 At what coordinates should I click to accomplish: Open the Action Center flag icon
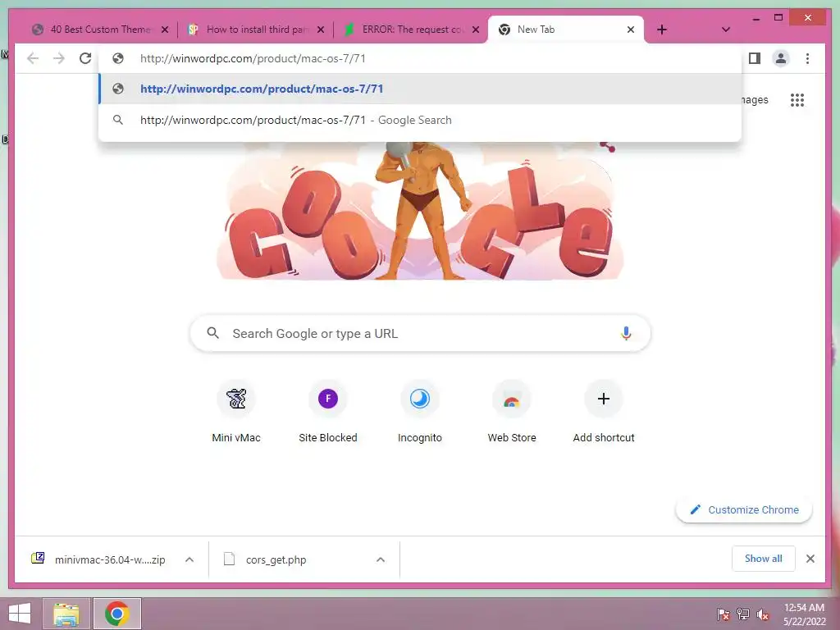[723, 614]
